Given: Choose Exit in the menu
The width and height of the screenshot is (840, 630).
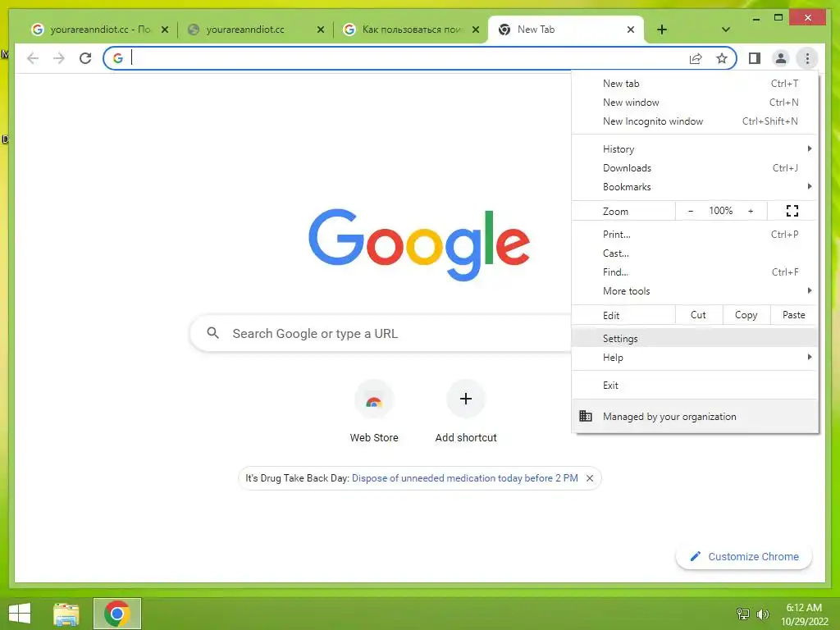Looking at the screenshot, I should click(694, 386).
